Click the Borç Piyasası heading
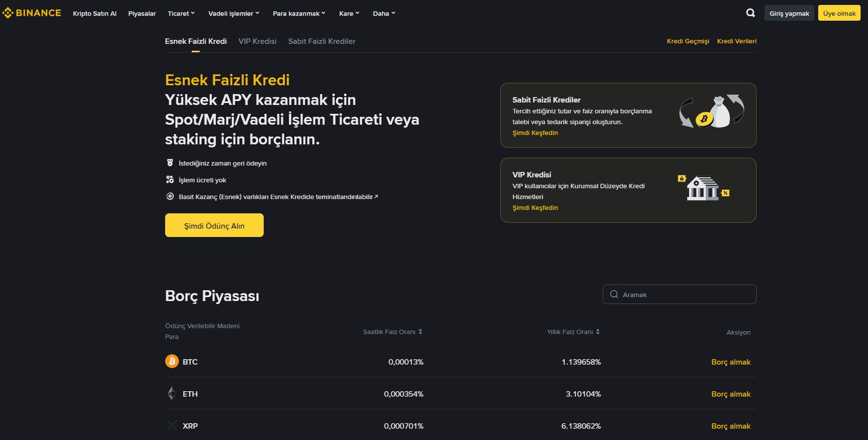The image size is (868, 440). pyautogui.click(x=212, y=296)
